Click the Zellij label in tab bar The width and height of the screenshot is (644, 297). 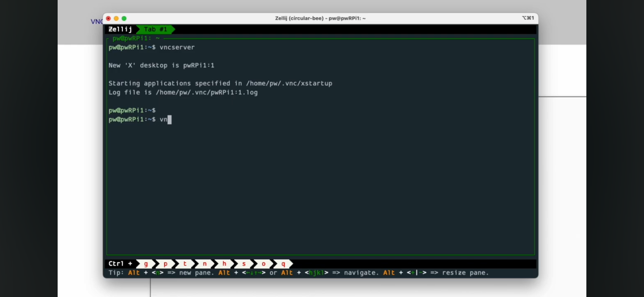click(120, 29)
